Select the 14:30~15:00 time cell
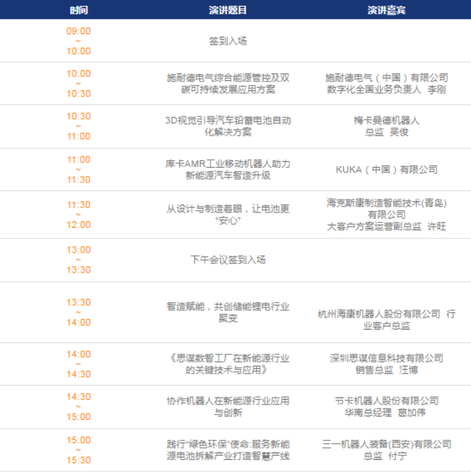The width and height of the screenshot is (471, 476). pyautogui.click(x=79, y=406)
